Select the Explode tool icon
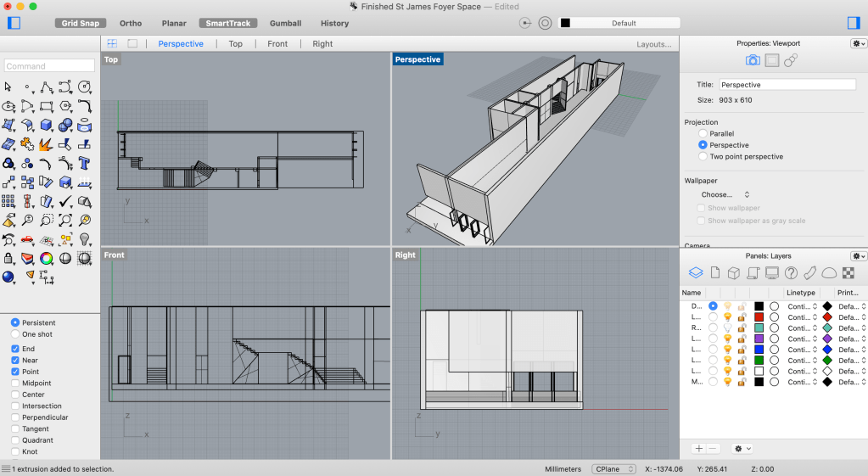Image resolution: width=868 pixels, height=476 pixels. coord(47,144)
